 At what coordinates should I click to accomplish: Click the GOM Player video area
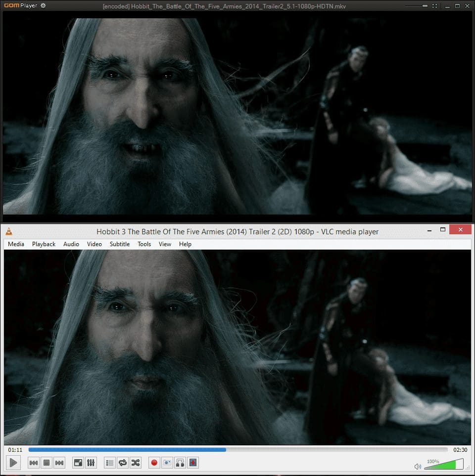point(237,116)
